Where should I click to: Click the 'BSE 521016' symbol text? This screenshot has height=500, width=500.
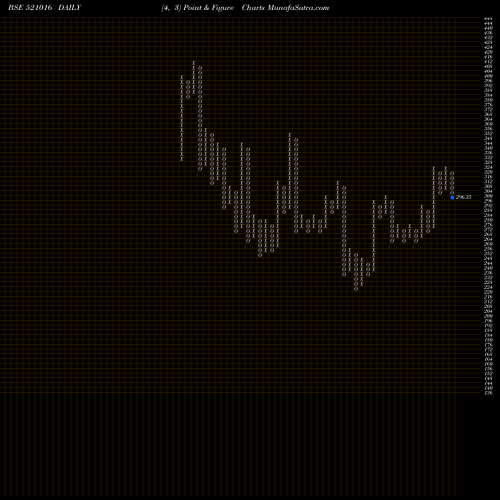[x=30, y=8]
